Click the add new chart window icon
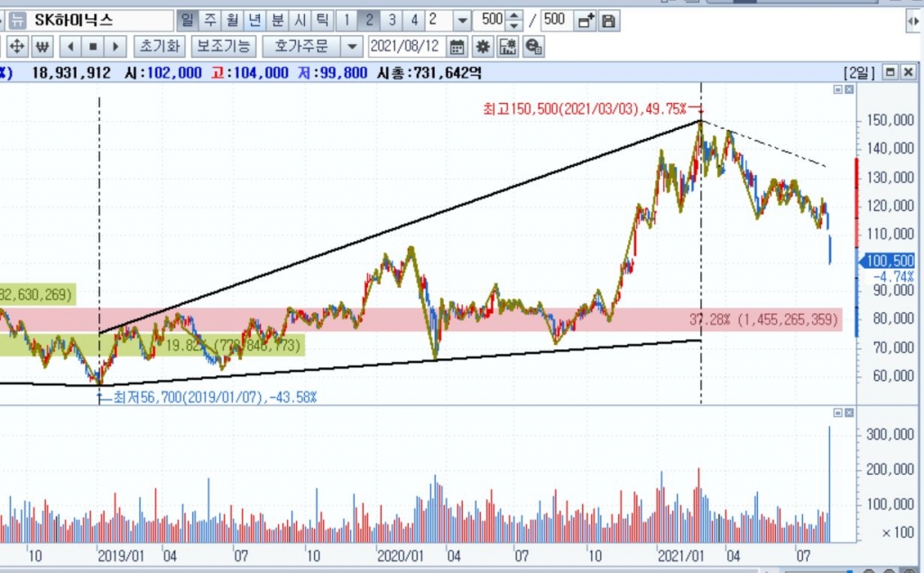924x573 pixels. tap(586, 20)
